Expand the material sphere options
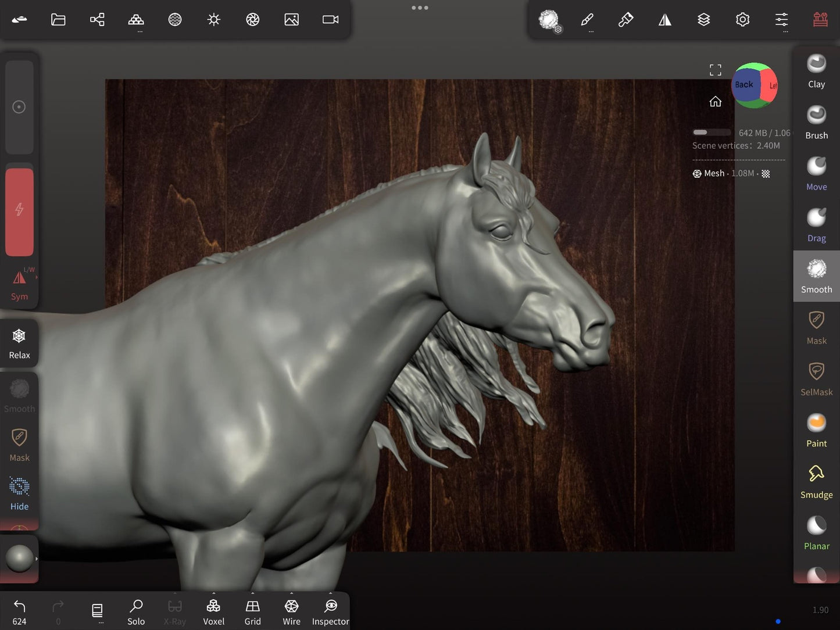Image resolution: width=840 pixels, height=630 pixels. click(x=20, y=559)
